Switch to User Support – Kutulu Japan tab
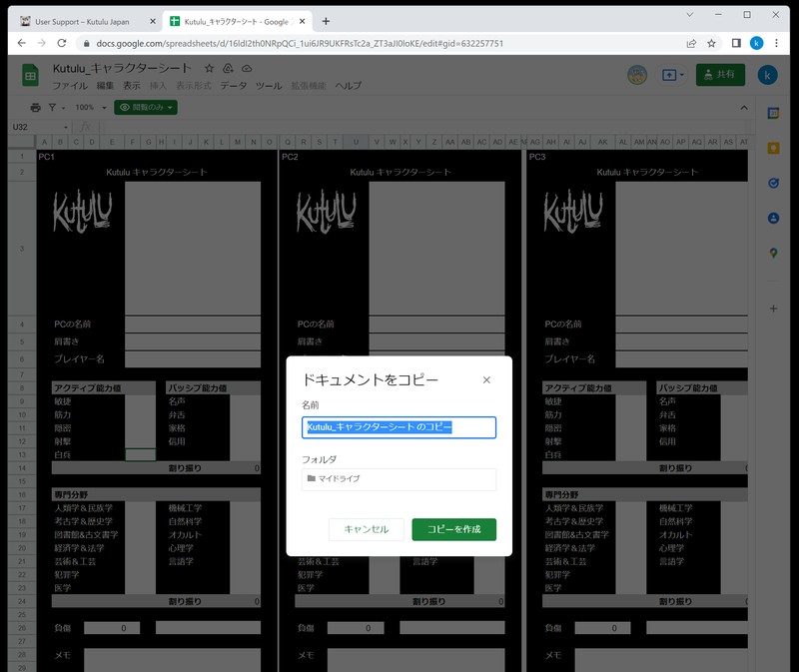 pos(82,21)
